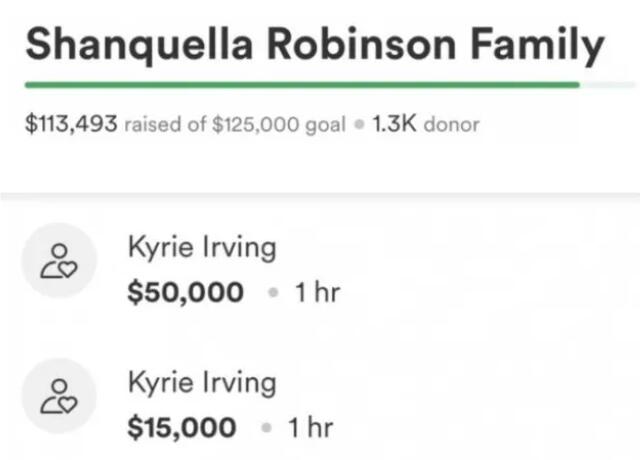Image resolution: width=640 pixels, height=460 pixels.
Task: Click the donor avatar icon beside the $50,000 donation
Action: 59,260
